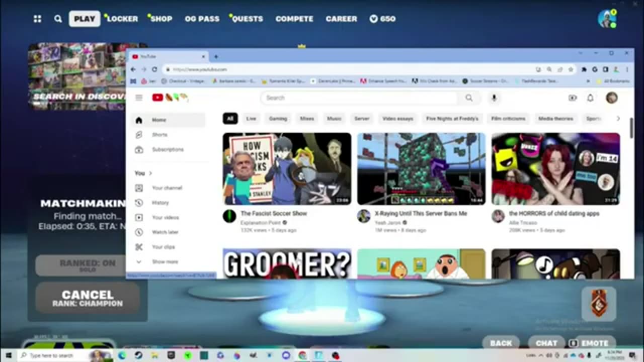The width and height of the screenshot is (644, 362).
Task: Go to the YouTube logo home
Action: point(170,98)
